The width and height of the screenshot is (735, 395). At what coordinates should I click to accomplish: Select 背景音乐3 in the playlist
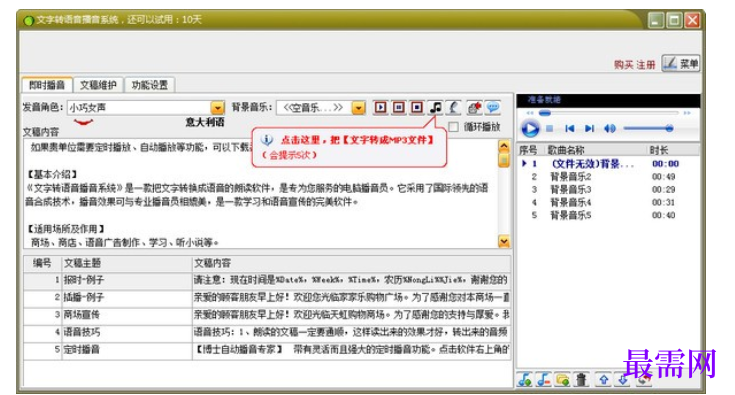(608, 190)
